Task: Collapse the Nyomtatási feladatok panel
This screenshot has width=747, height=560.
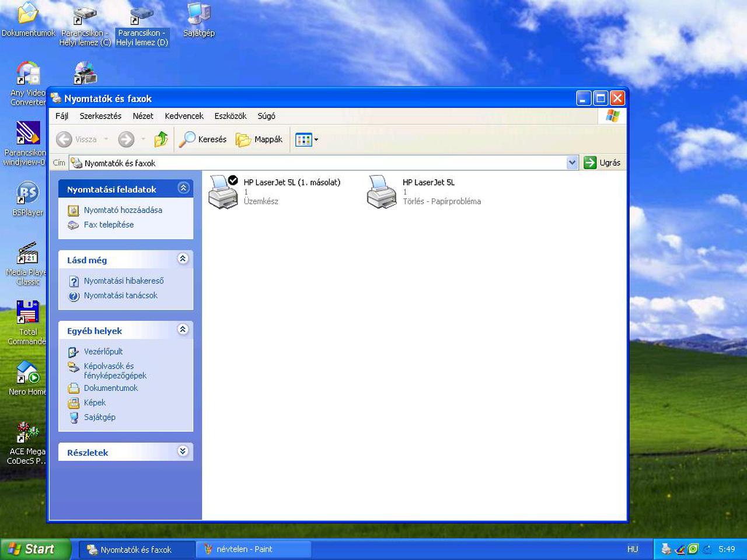Action: point(183,188)
